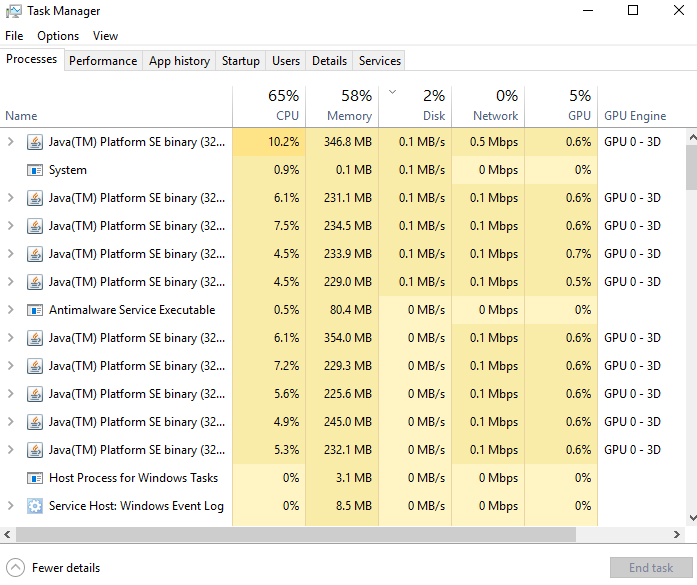Screen dimensions: 697x585
Task: Click the 0.5% GPU usage cell
Action: click(x=561, y=282)
